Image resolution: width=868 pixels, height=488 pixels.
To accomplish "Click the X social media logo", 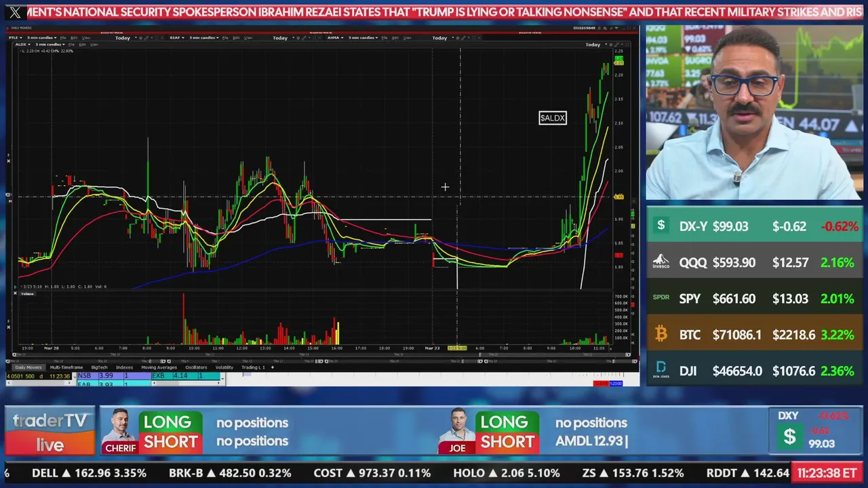I will point(14,12).
